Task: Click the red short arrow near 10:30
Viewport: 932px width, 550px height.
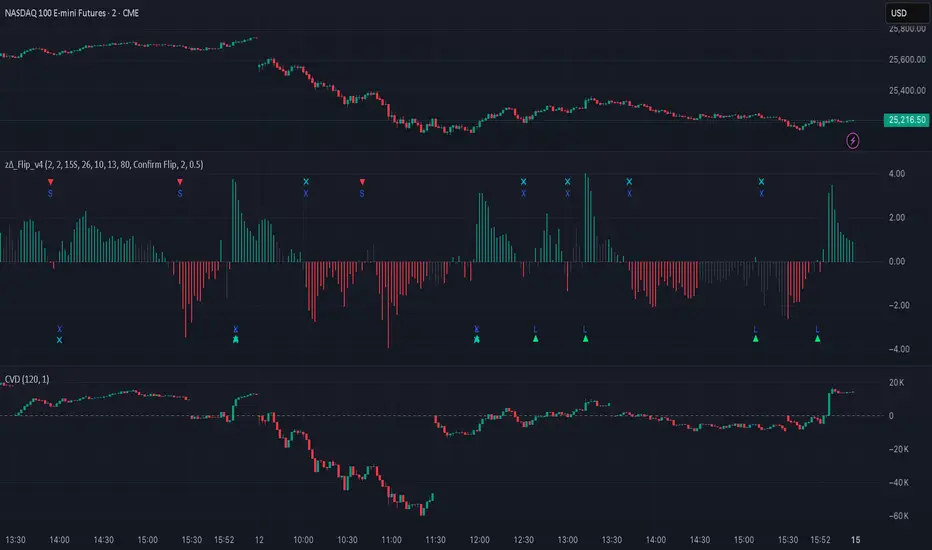Action: click(x=362, y=182)
